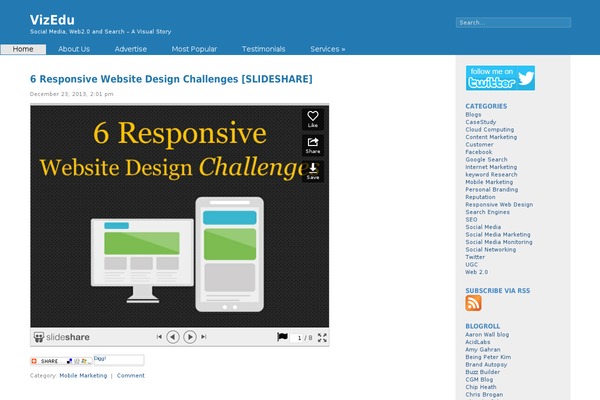Open the Most Popular page
Viewport: 600px width, 400px height.
click(x=194, y=49)
